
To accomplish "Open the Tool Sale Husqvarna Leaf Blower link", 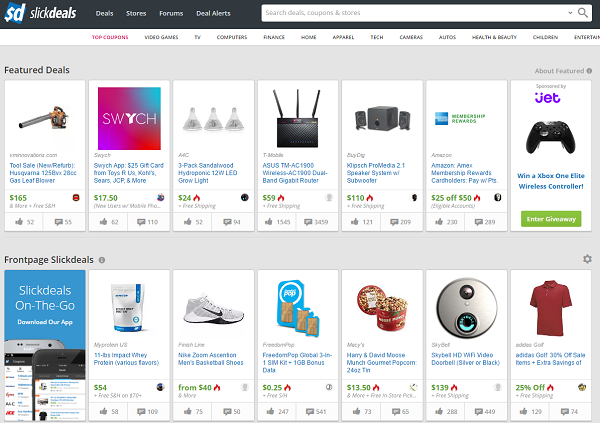I will (x=43, y=173).
